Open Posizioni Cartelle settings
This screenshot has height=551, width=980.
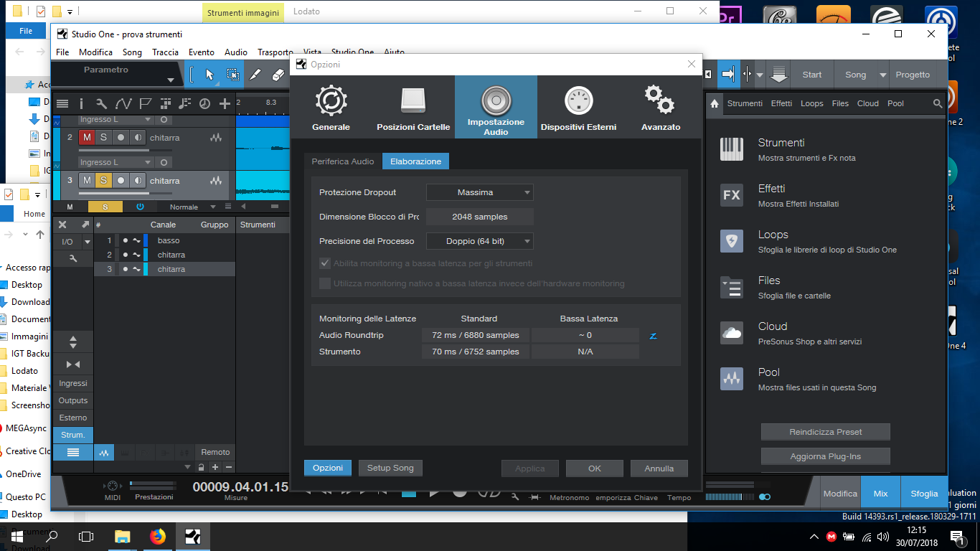(x=413, y=108)
